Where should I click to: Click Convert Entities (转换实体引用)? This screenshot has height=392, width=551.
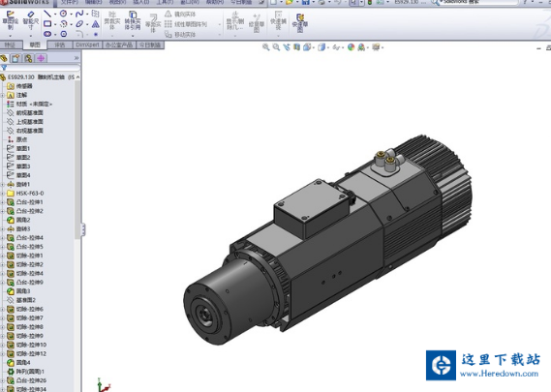coord(133,20)
